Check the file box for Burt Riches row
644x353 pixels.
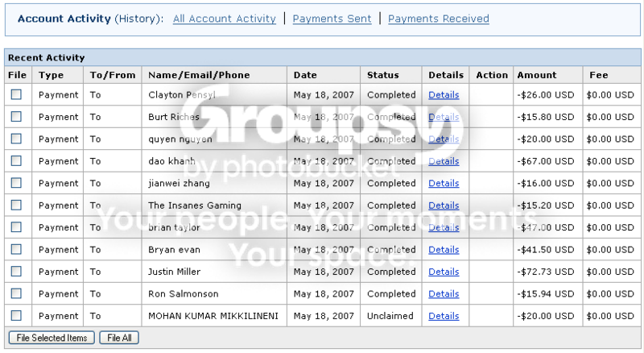16,117
